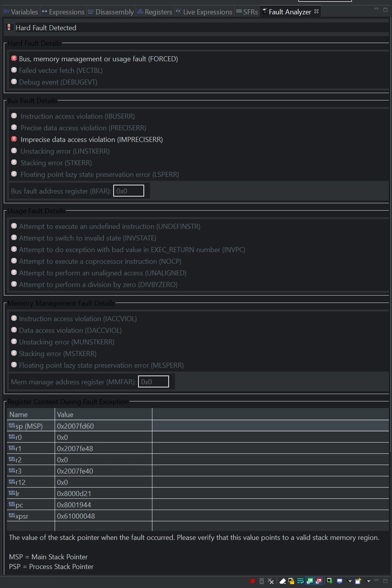
Task: Select the r2 register row name
Action: click(x=19, y=460)
